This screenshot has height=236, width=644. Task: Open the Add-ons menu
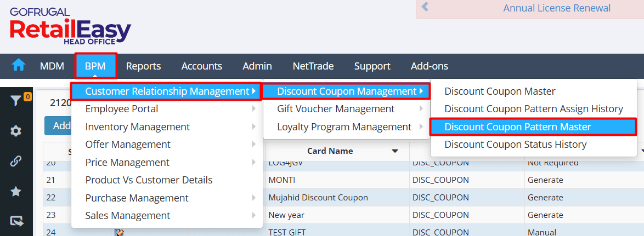430,66
